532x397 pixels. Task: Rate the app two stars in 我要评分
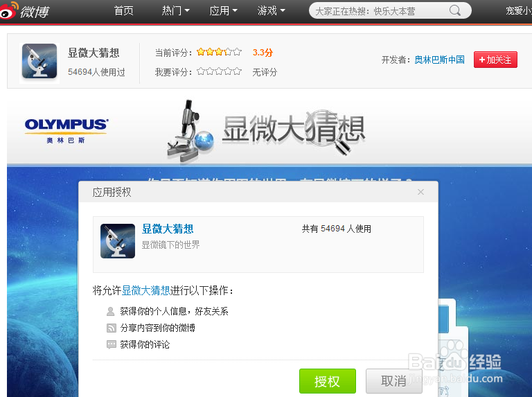(x=210, y=71)
